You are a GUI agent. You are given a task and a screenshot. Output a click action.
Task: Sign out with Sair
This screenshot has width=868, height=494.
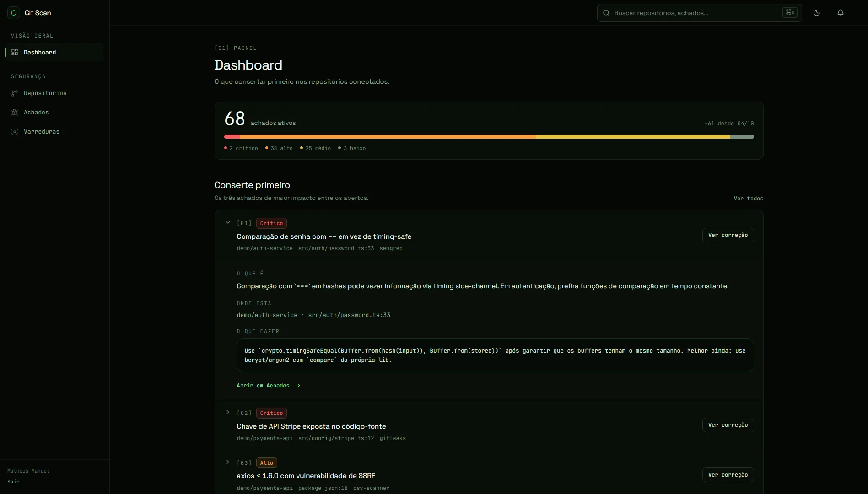[x=13, y=482]
